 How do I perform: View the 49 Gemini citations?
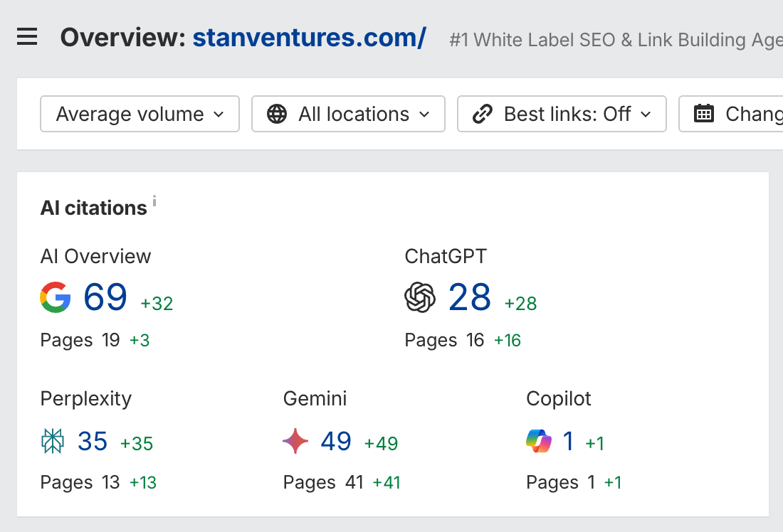(x=336, y=442)
